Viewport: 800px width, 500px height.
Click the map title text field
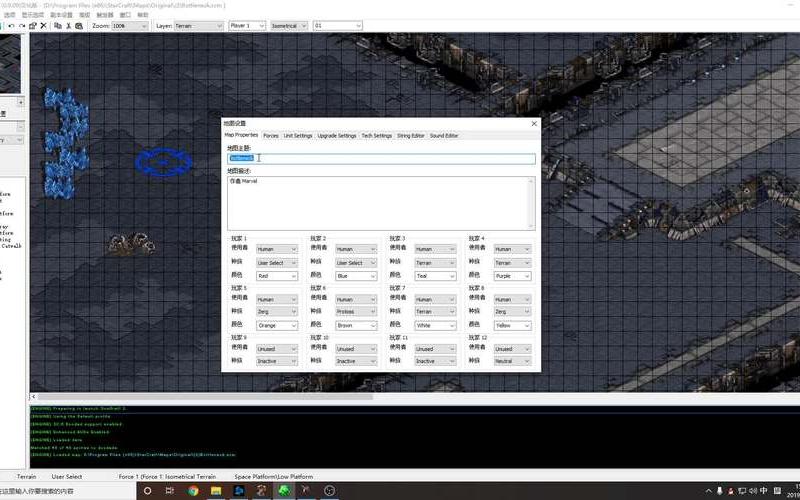tap(380, 158)
